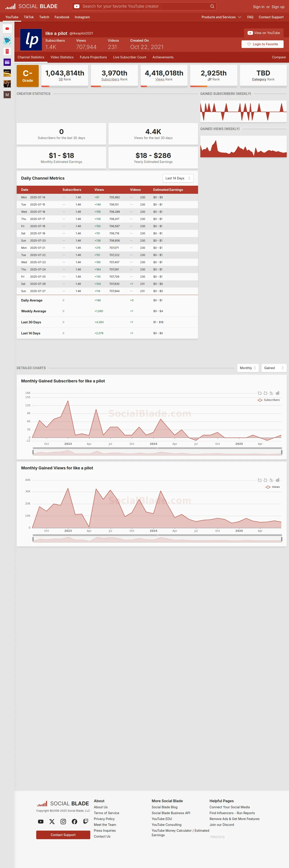Screen dimensions: 289x868
Task: Reset zoom on Monthly Gained Subscribers chart
Action: [x=265, y=393]
